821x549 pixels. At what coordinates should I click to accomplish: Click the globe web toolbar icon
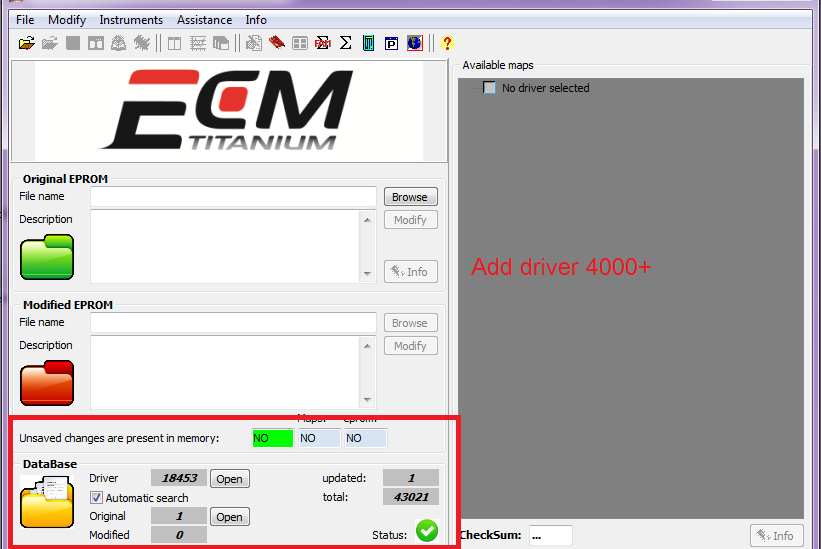[414, 43]
